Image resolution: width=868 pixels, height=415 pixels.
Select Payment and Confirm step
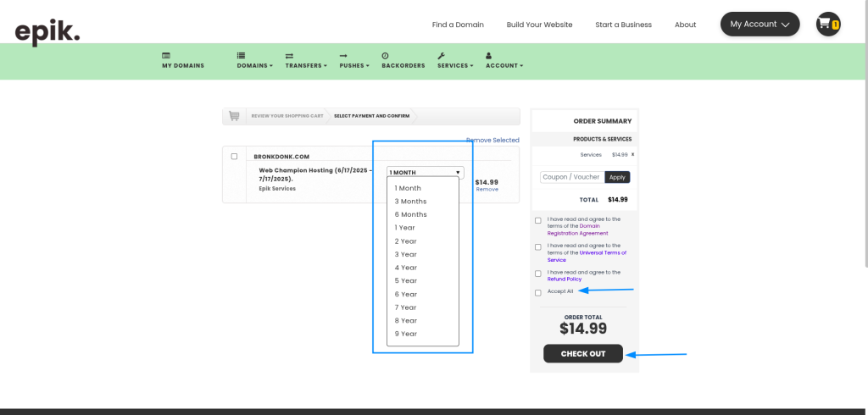372,116
